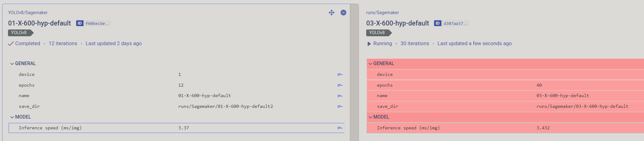Image resolution: width=644 pixels, height=141 pixels.
Task: Click the move handle on the 01-X-600-hyp-default card
Action: [x=332, y=13]
